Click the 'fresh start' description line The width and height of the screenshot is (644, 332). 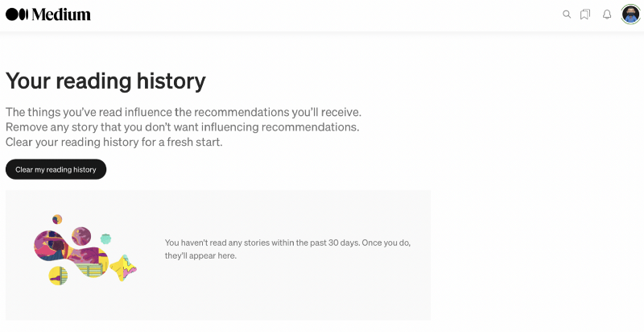tap(114, 142)
